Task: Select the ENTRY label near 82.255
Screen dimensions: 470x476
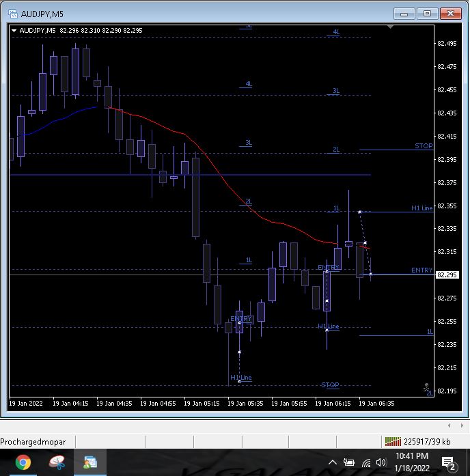Action: pos(241,318)
